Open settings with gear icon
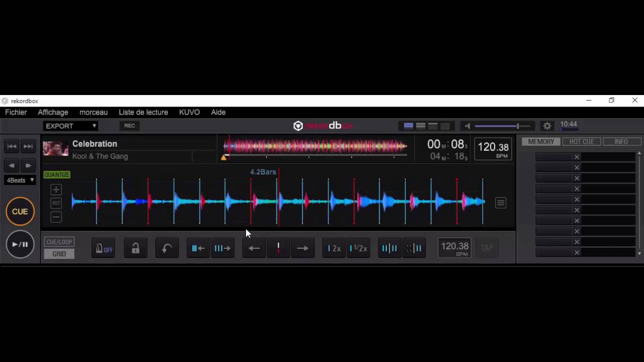Image resolution: width=644 pixels, height=362 pixels. pyautogui.click(x=547, y=126)
